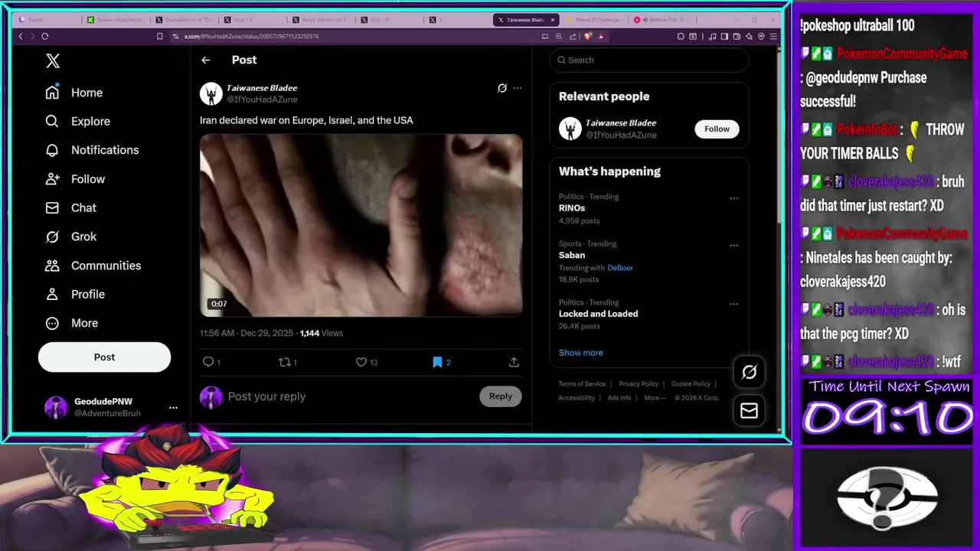
Task: Switch to the Mensa IQ Challenge tab
Action: [595, 20]
